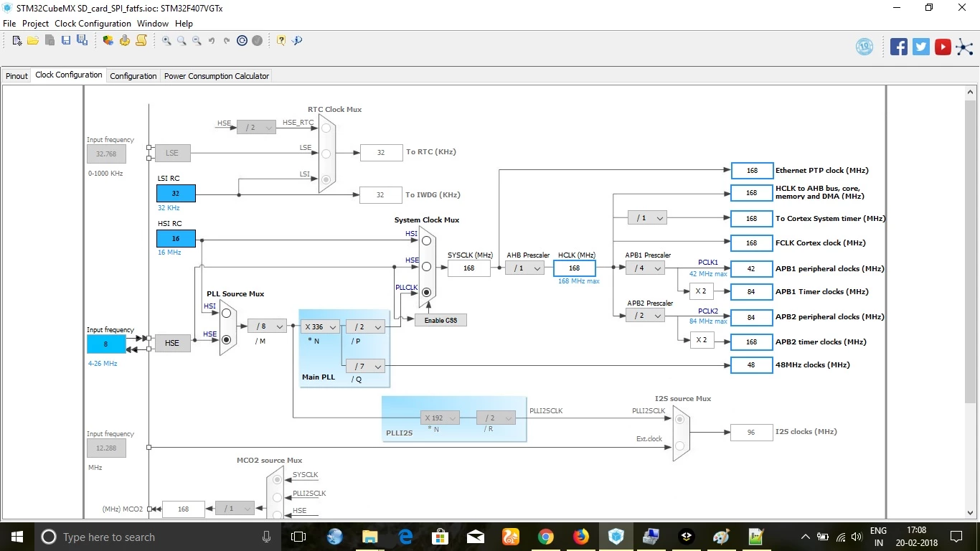Screen dimensions: 980x551
Task: Click the Zoom In magnifier icon
Action: click(166, 41)
